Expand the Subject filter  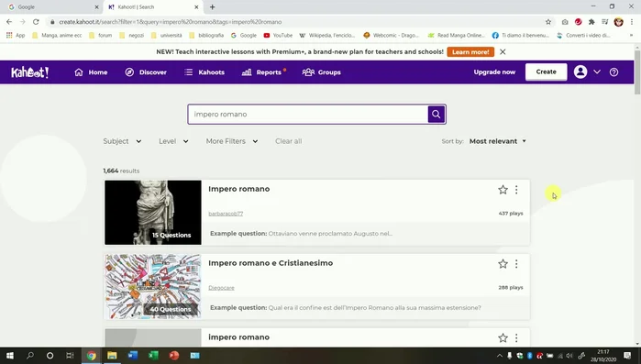122,141
